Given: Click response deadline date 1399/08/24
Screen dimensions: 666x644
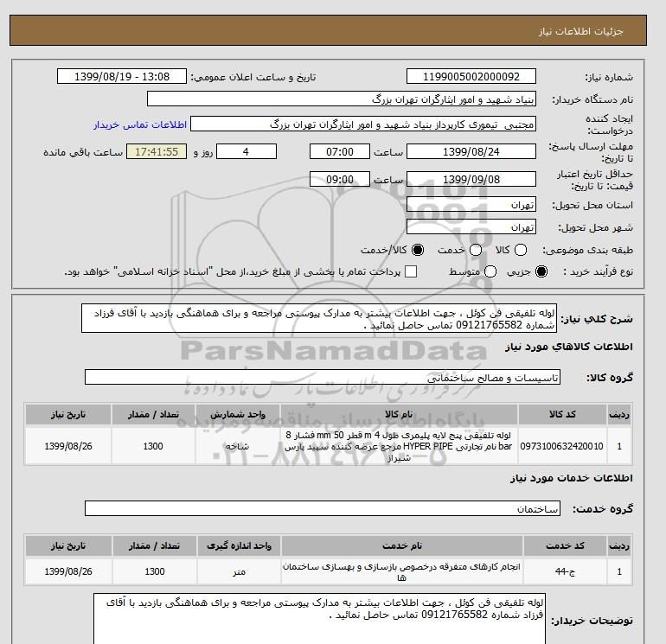Looking at the screenshot, I should (471, 151).
